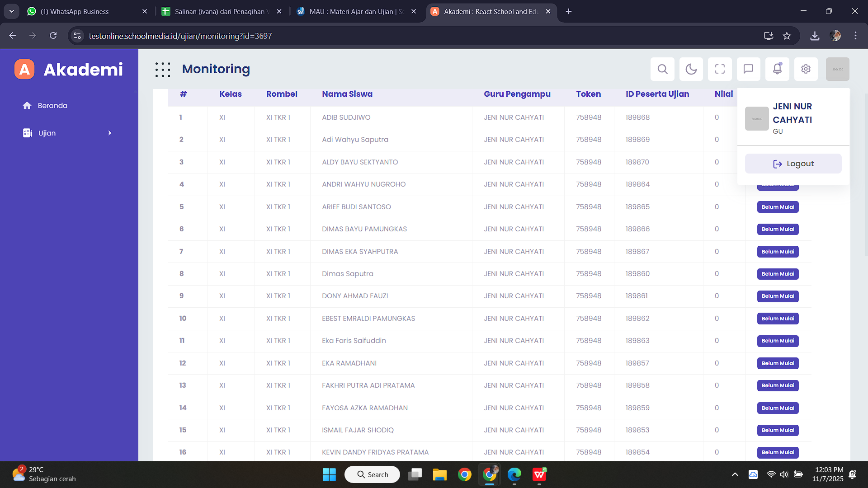Open the chat messages icon
The image size is (868, 488).
click(748, 69)
